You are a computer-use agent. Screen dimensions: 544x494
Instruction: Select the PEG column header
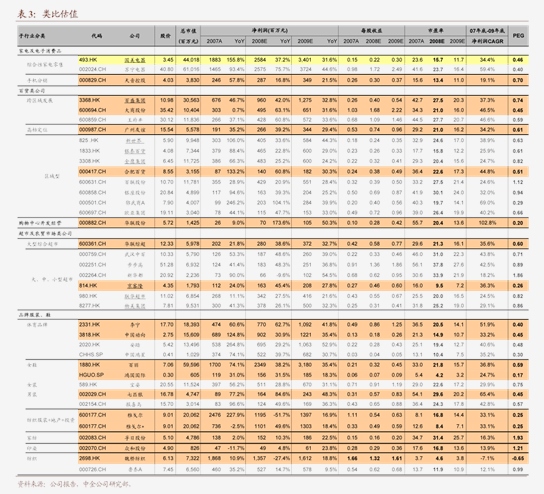(518, 35)
